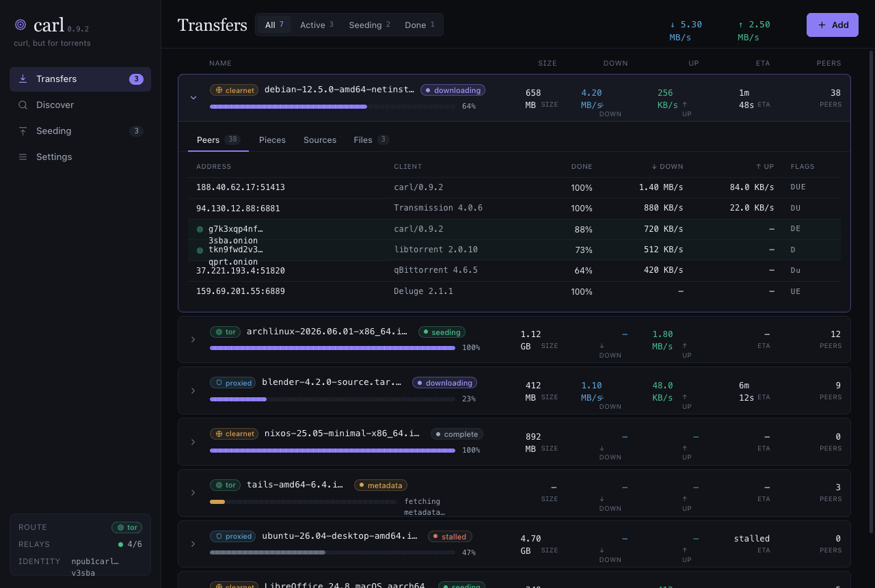Expand the archlinux-2026.06.01 transfer row

coord(193,339)
